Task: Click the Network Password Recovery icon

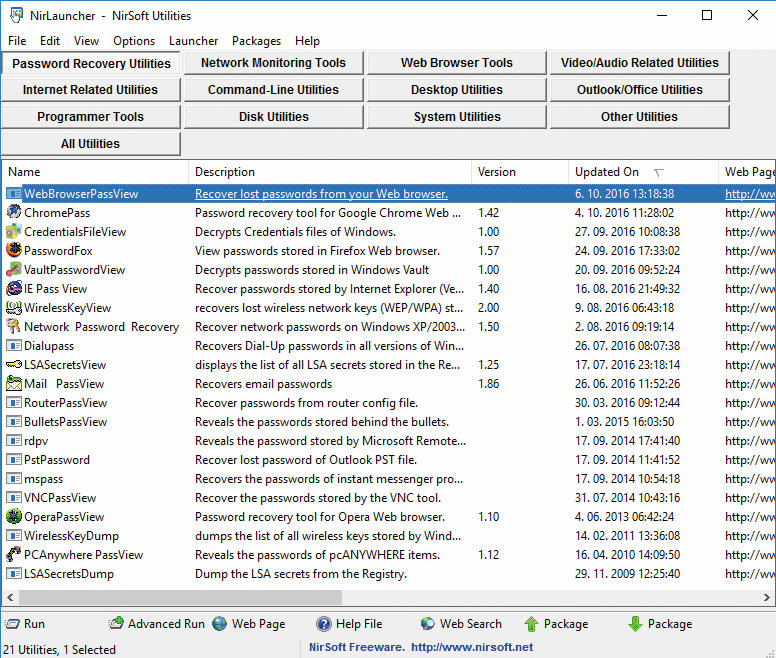Action: pos(14,327)
